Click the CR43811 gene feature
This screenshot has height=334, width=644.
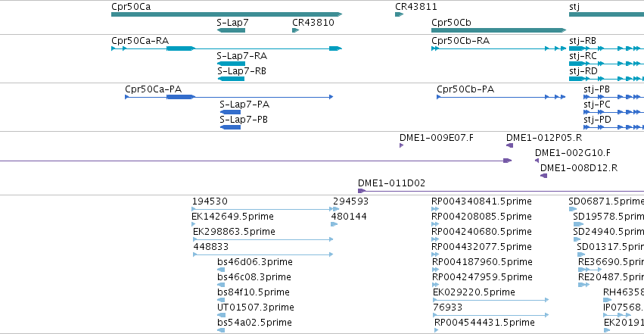coord(400,14)
